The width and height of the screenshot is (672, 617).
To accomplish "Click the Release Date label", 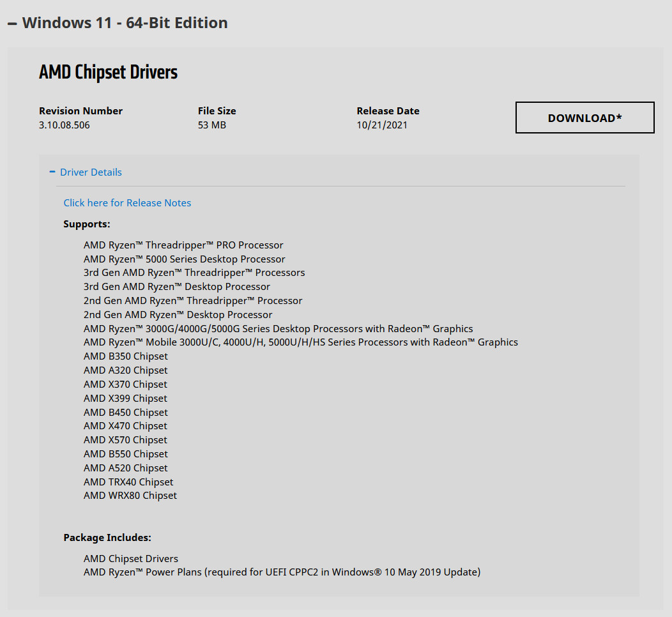I will (x=388, y=111).
